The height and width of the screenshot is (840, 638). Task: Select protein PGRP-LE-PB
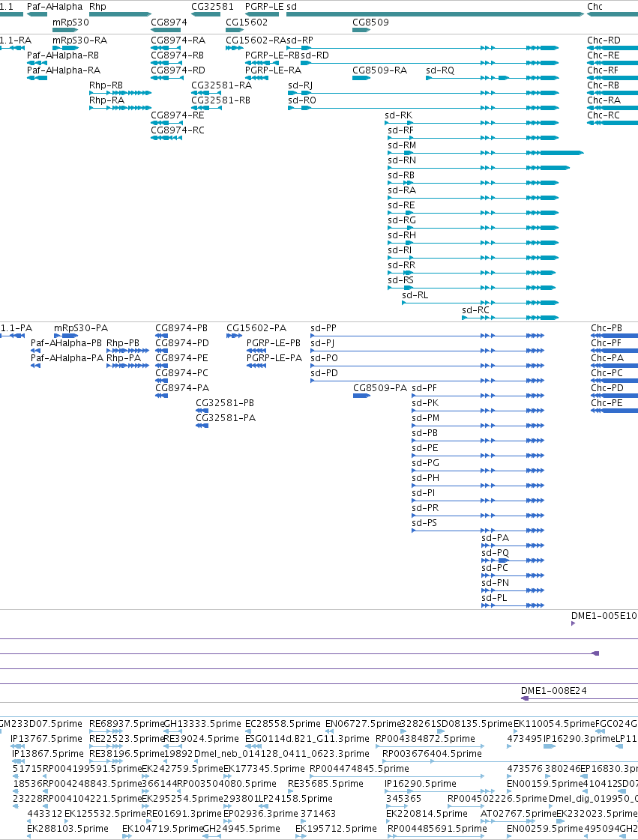[x=274, y=343]
